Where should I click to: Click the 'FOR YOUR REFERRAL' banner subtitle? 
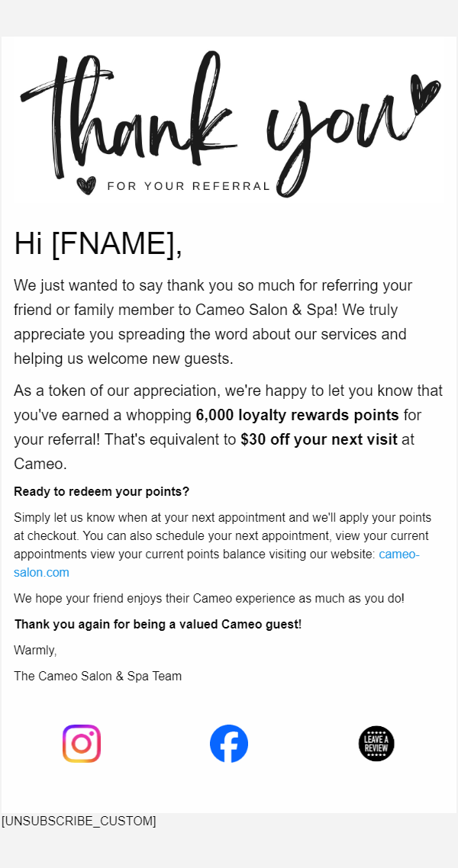(x=189, y=186)
